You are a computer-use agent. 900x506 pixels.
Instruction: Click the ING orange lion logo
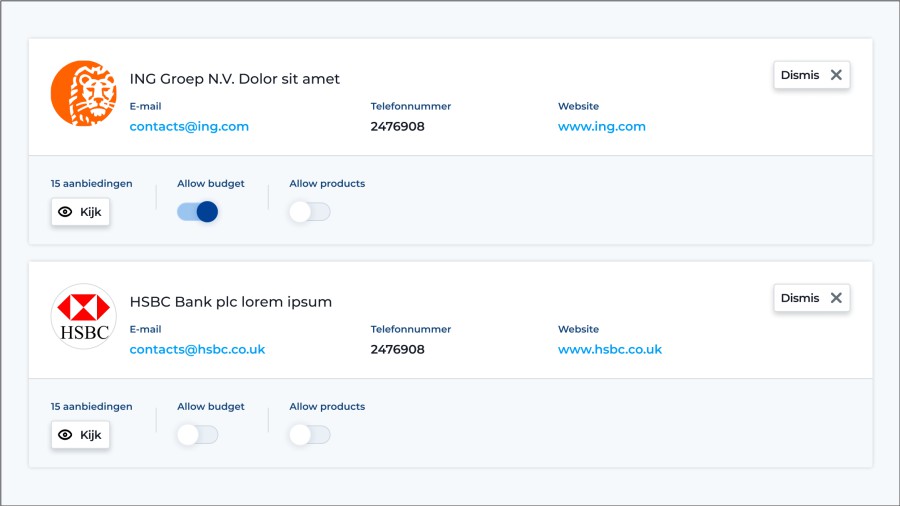coord(83,93)
